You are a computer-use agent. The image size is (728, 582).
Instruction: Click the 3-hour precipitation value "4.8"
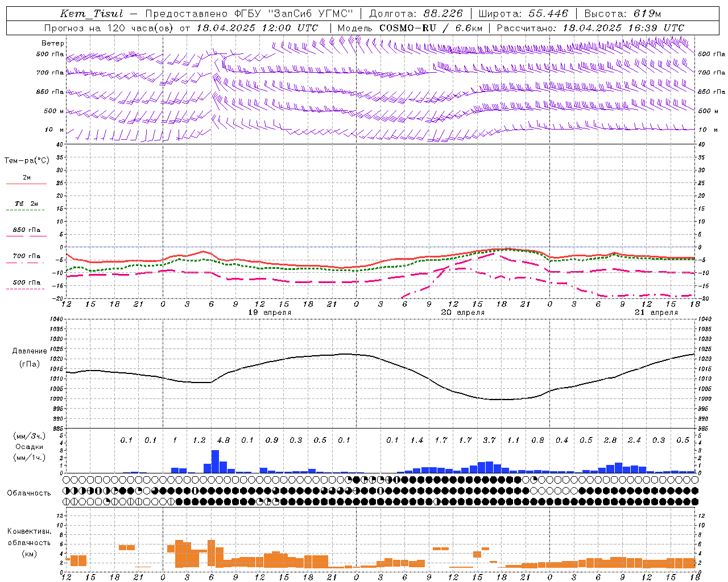click(x=224, y=440)
